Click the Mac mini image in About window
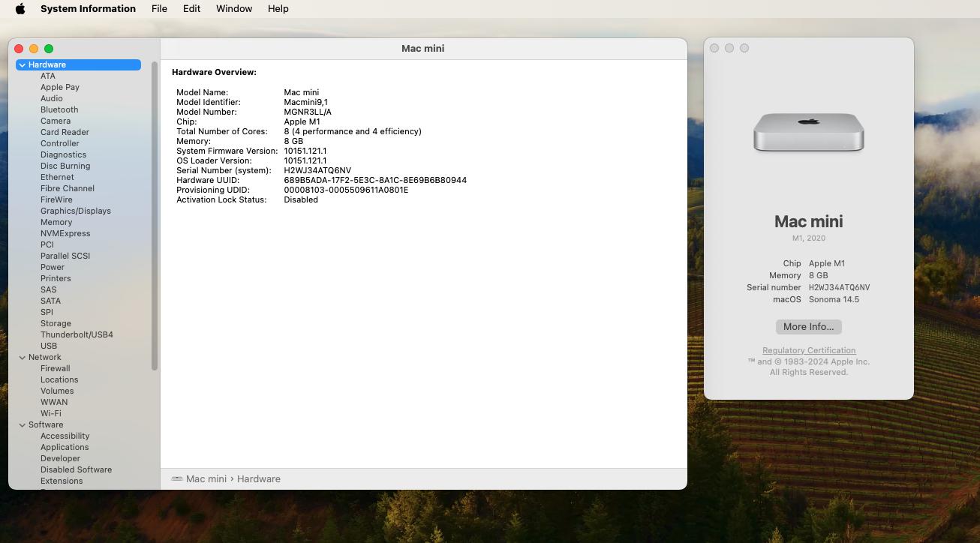The width and height of the screenshot is (980, 543). click(809, 133)
